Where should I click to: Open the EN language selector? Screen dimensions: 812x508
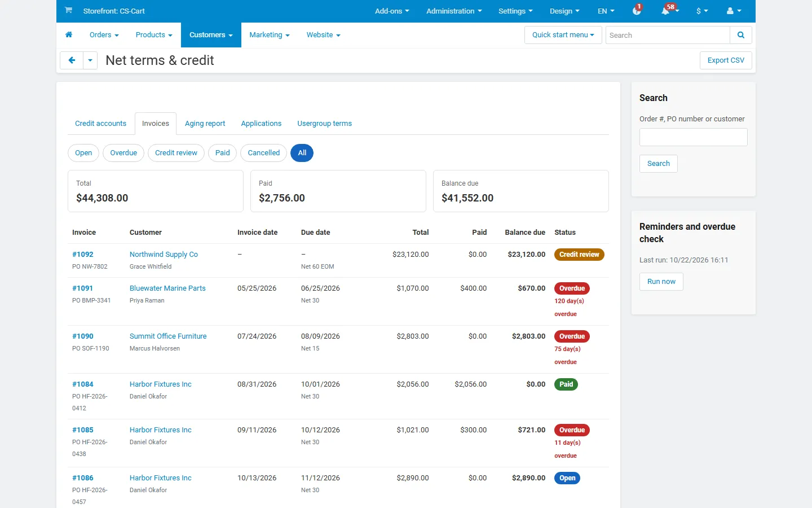(606, 11)
